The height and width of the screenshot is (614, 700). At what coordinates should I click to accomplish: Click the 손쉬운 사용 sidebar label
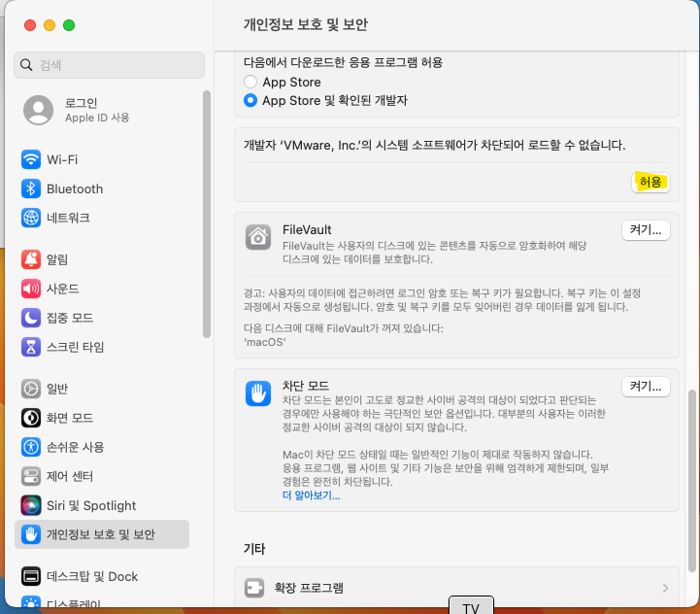pos(75,447)
